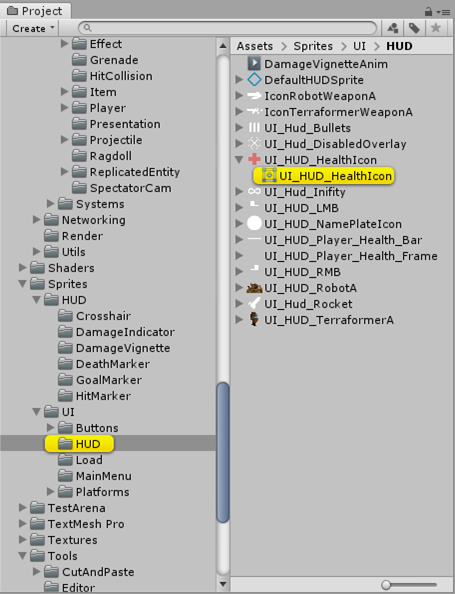Toggle the Project panel lock icon
This screenshot has width=455, height=594.
point(428,12)
